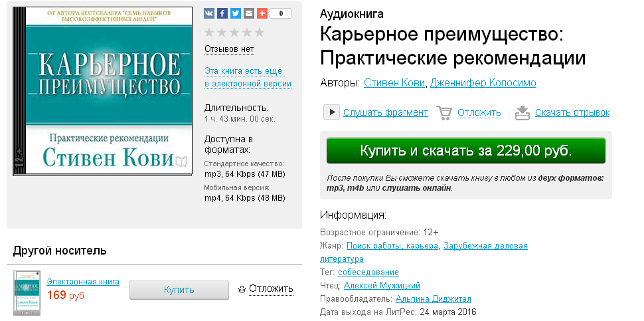
Task: Click the duration text 1 ч. 43 мин.
Action: tap(240, 119)
